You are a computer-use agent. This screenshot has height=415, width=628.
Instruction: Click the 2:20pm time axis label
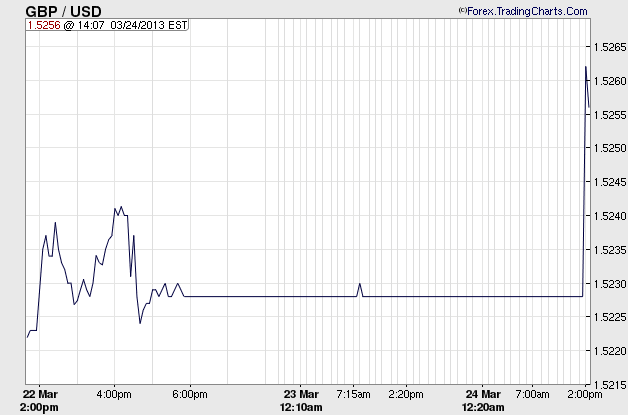[406, 394]
